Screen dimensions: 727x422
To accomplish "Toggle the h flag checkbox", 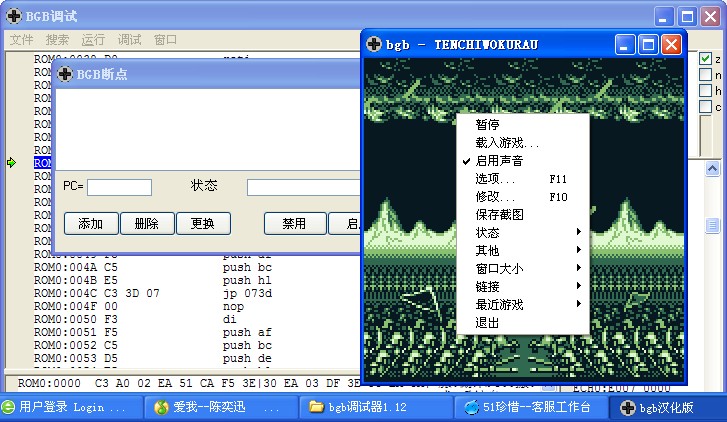I will pos(705,90).
